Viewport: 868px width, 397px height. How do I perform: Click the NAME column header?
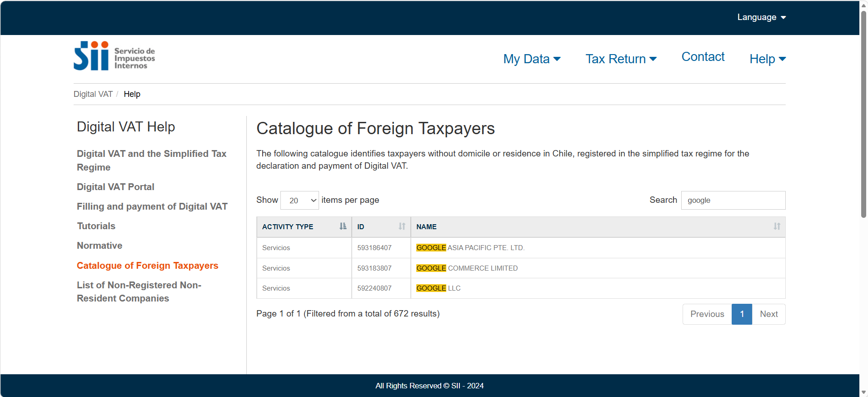point(598,227)
